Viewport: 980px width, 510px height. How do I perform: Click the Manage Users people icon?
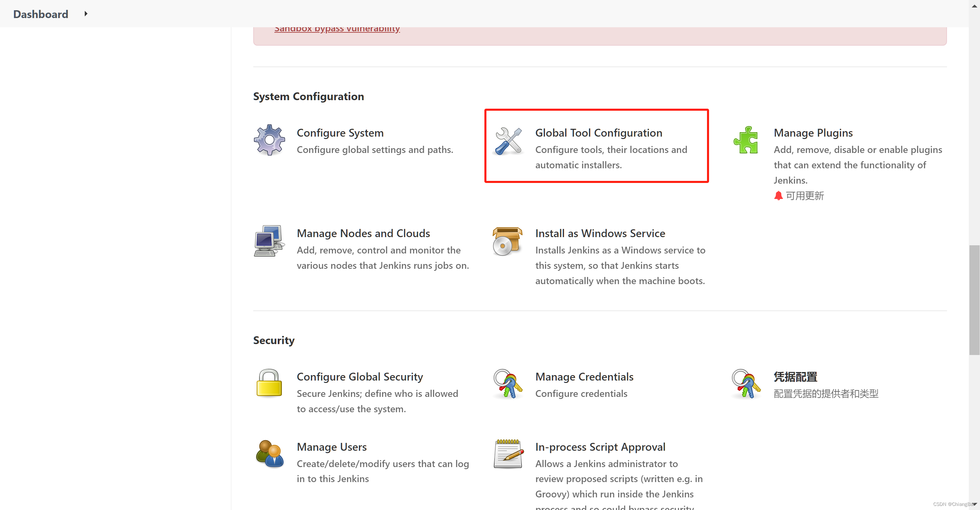pyautogui.click(x=269, y=454)
